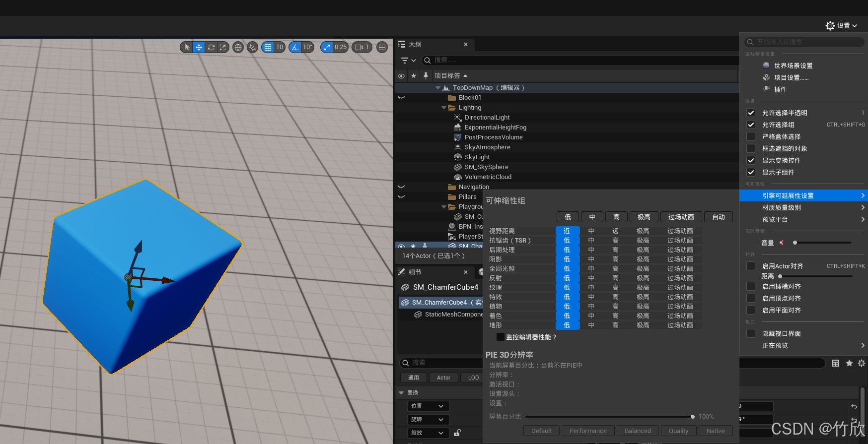Toggle Navigation folder visibility
Image resolution: width=868 pixels, height=444 pixels.
tap(401, 187)
